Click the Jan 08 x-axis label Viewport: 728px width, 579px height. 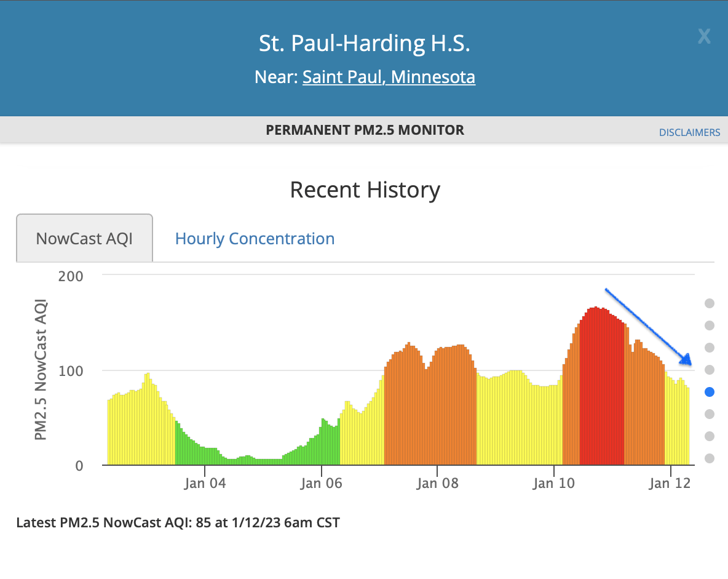click(436, 484)
